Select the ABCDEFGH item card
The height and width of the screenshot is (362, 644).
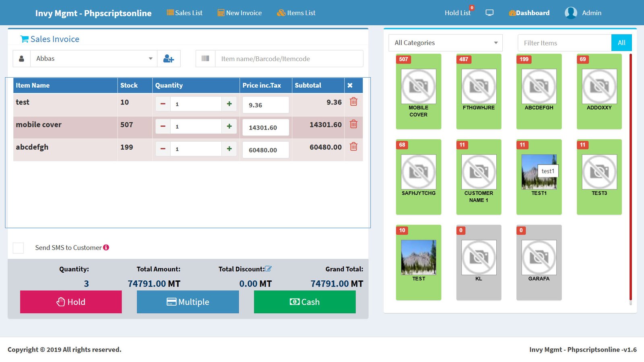(539, 92)
